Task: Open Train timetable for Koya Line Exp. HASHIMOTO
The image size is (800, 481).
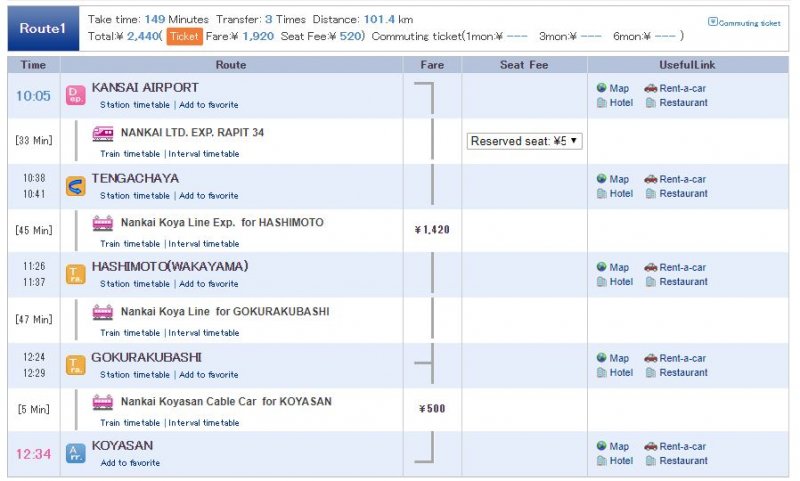Action: 130,244
